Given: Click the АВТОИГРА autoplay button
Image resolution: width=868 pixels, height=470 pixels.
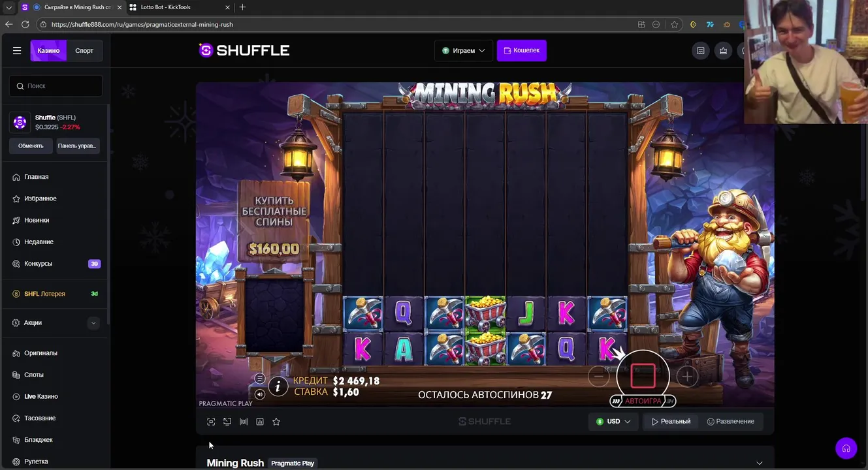Looking at the screenshot, I should click(643, 401).
